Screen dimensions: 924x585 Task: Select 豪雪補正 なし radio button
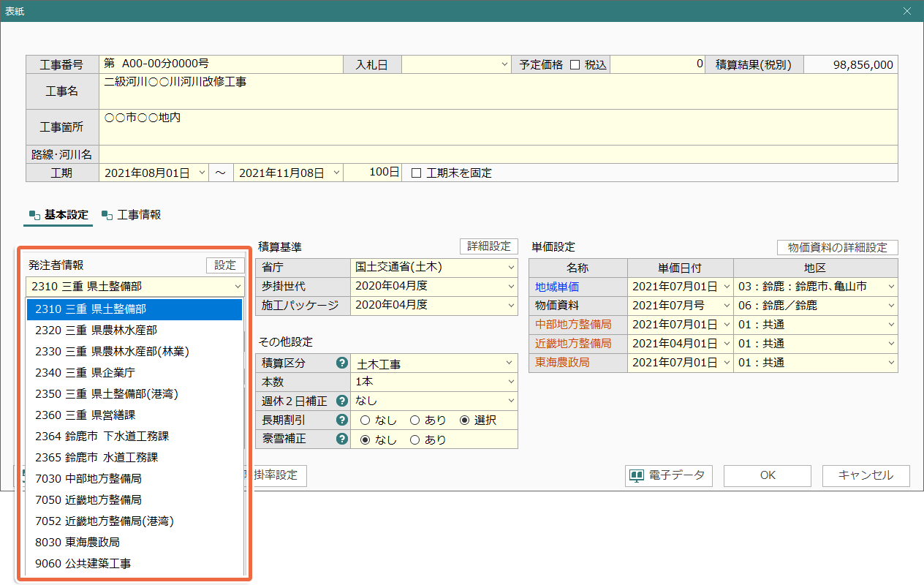tap(365, 439)
